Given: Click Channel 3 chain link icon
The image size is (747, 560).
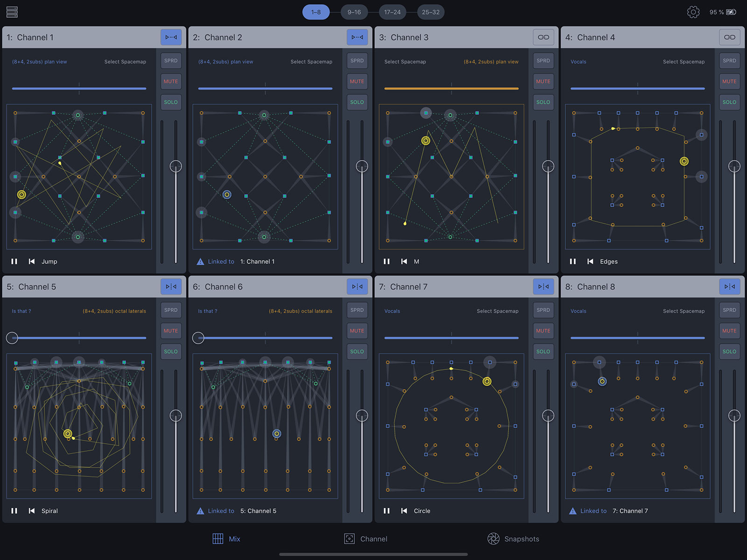Looking at the screenshot, I should [543, 37].
